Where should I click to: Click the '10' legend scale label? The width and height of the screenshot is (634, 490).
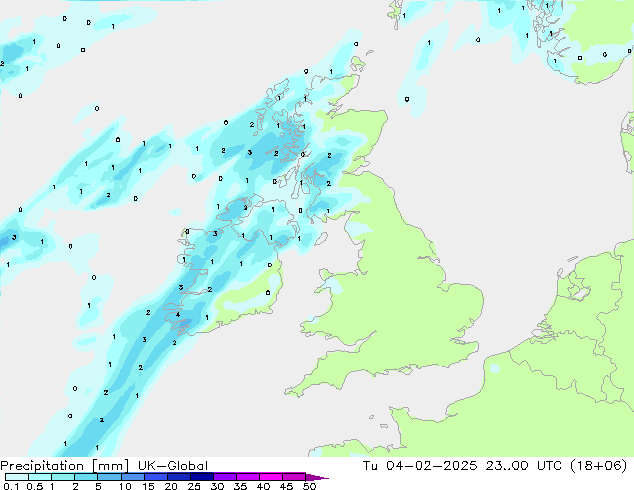tap(125, 486)
